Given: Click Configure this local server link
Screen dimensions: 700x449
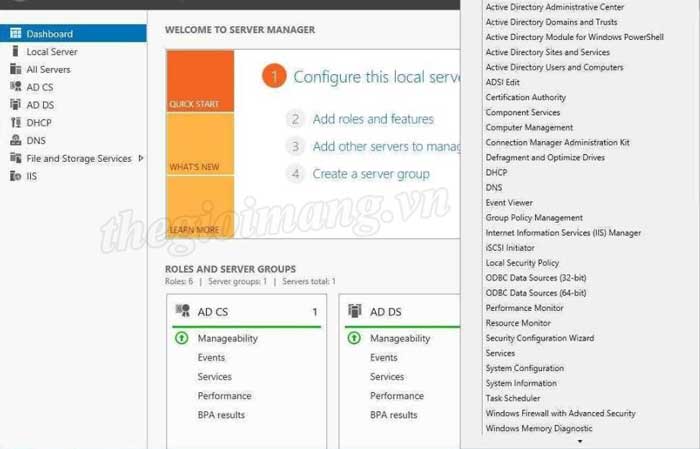Looking at the screenshot, I should click(x=376, y=77).
